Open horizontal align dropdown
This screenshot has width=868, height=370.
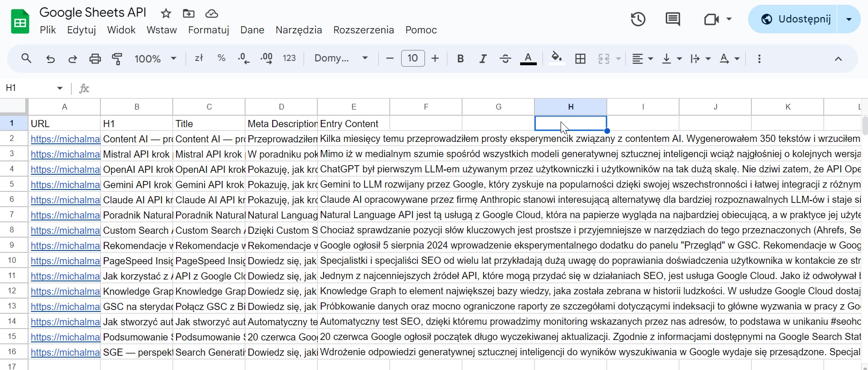[x=642, y=59]
